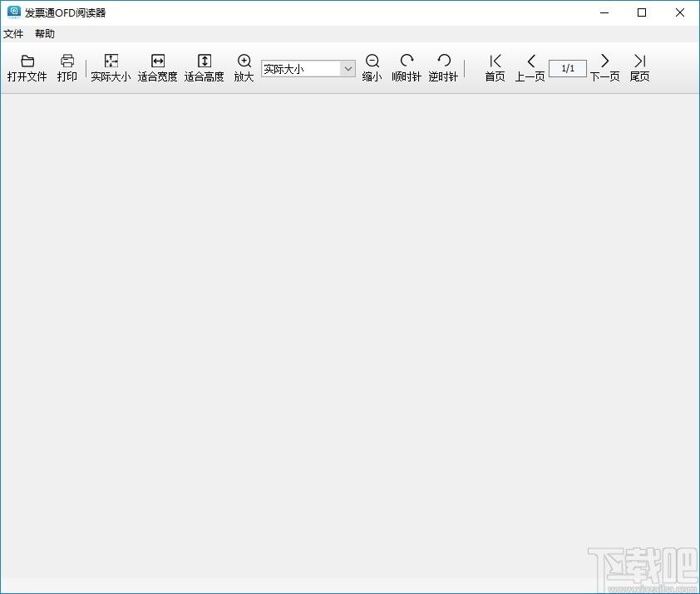Jump to the last page
The height and width of the screenshot is (594, 700).
click(x=640, y=61)
